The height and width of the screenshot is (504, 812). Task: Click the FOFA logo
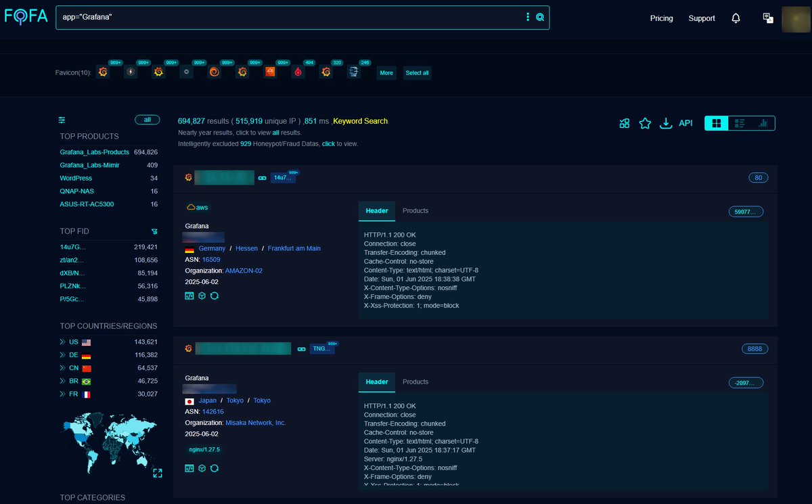tap(25, 18)
